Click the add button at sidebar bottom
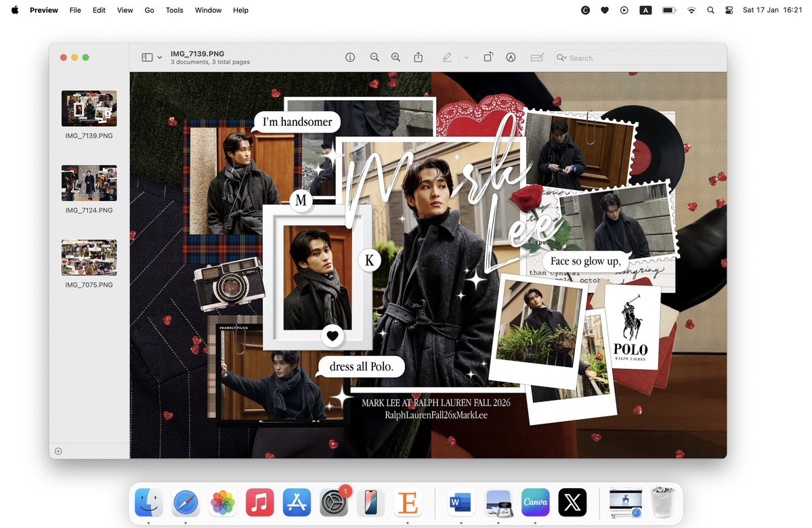The image size is (812, 528). (x=58, y=452)
